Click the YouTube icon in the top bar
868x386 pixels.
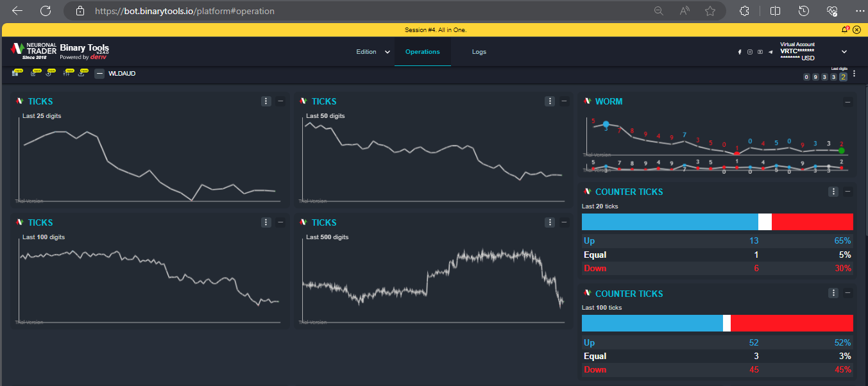pyautogui.click(x=760, y=51)
